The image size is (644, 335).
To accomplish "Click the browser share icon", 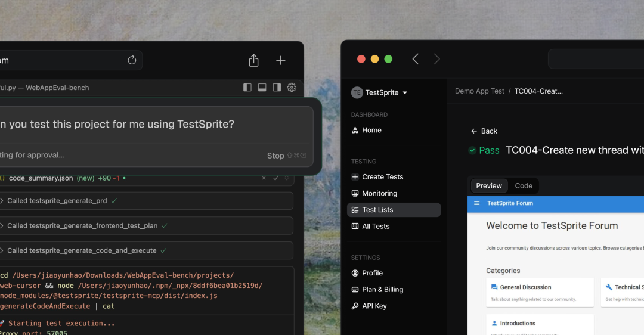I will click(x=253, y=60).
